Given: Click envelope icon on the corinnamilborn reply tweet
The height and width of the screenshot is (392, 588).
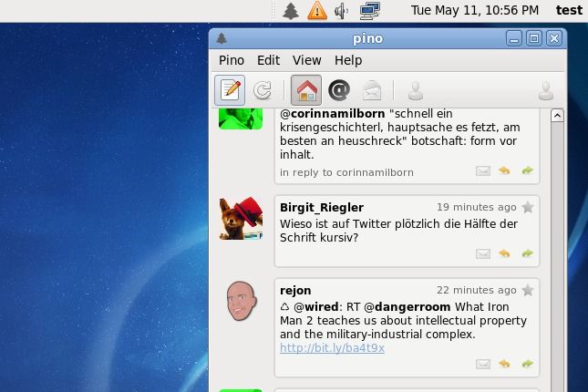Looking at the screenshot, I should (x=483, y=171).
